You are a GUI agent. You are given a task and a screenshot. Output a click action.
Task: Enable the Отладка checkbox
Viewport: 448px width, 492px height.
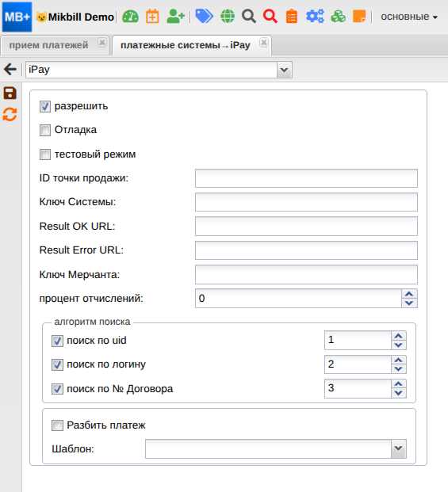tap(45, 130)
